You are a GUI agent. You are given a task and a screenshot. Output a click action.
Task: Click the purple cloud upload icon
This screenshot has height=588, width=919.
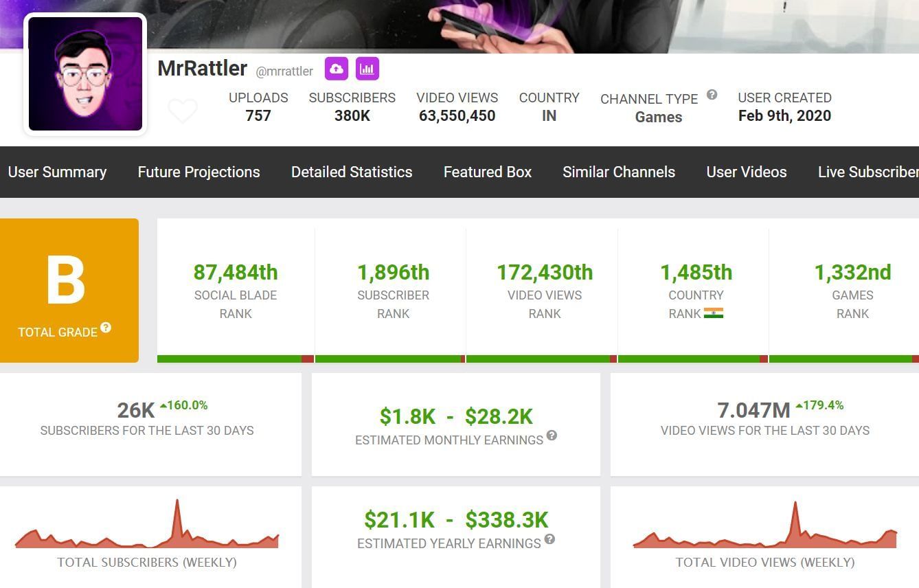337,69
